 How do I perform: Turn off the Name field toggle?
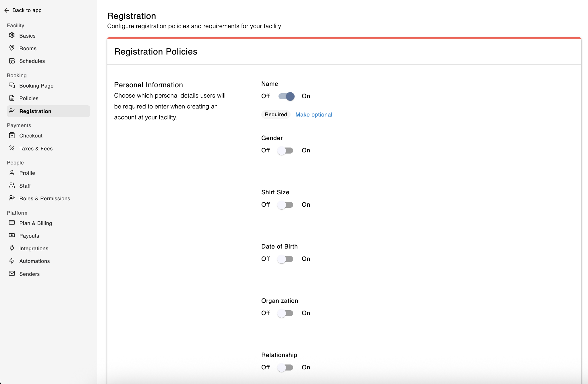[x=286, y=96]
